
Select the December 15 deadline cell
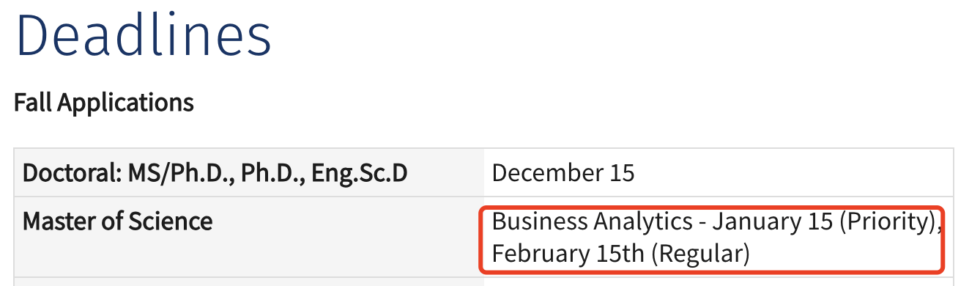coord(719,174)
